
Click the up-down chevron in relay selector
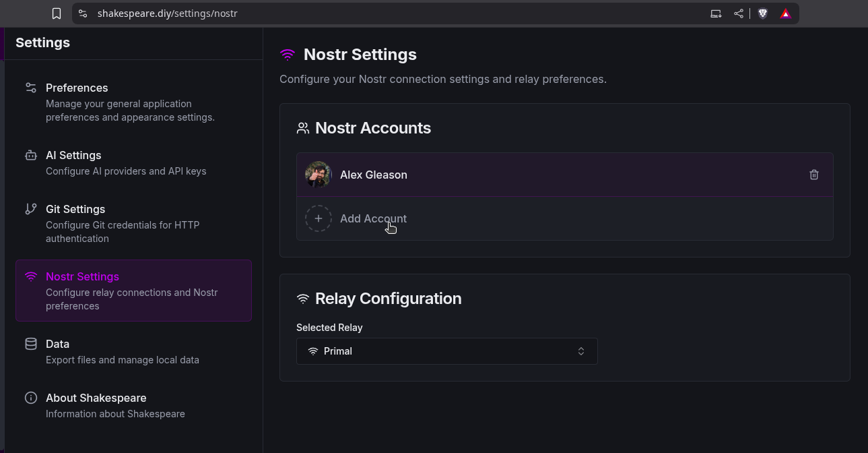(581, 351)
